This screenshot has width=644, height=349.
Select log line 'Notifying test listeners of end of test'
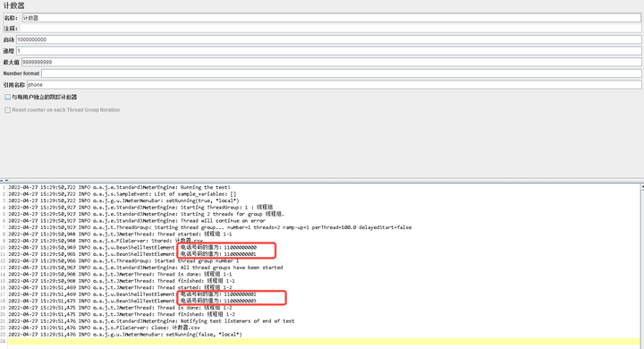[x=151, y=321]
